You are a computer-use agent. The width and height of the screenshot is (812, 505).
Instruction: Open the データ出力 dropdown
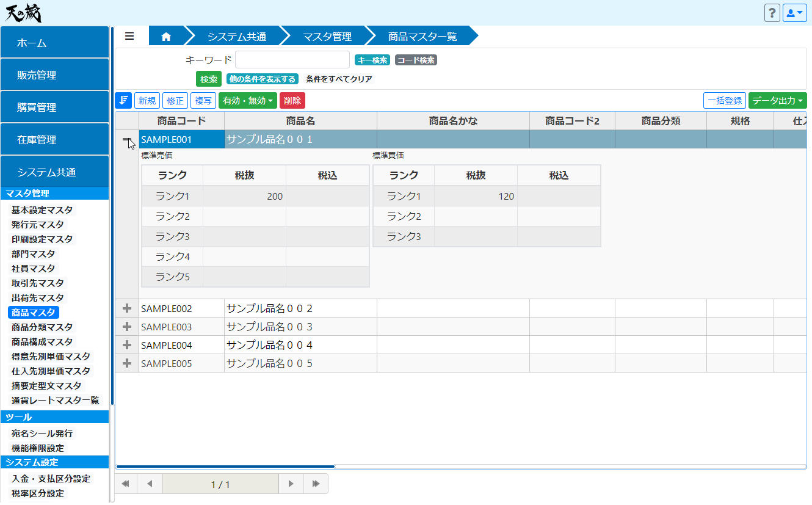tap(778, 101)
